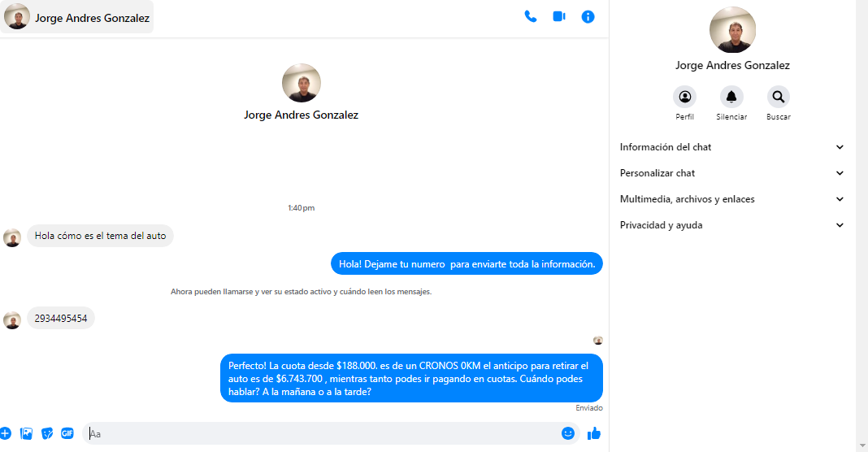Toggle the conversation information panel
Screen dimensions: 868x452
click(x=588, y=16)
